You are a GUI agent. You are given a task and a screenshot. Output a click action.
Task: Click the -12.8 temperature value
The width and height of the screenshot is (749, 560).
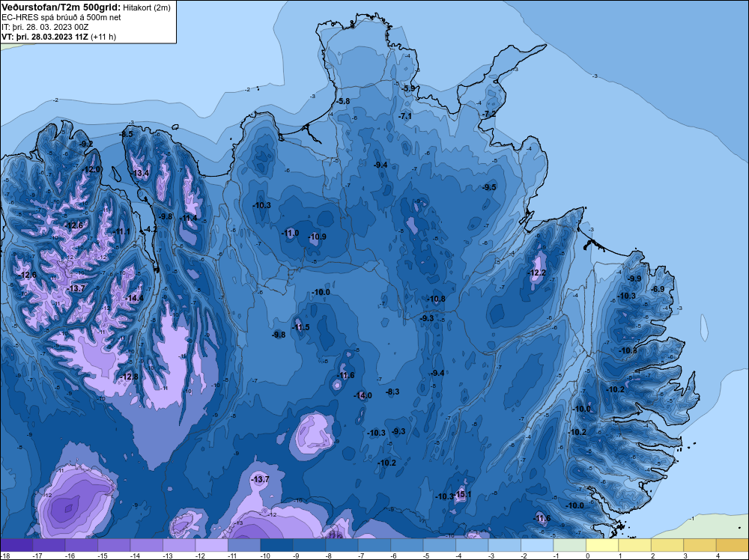(129, 377)
